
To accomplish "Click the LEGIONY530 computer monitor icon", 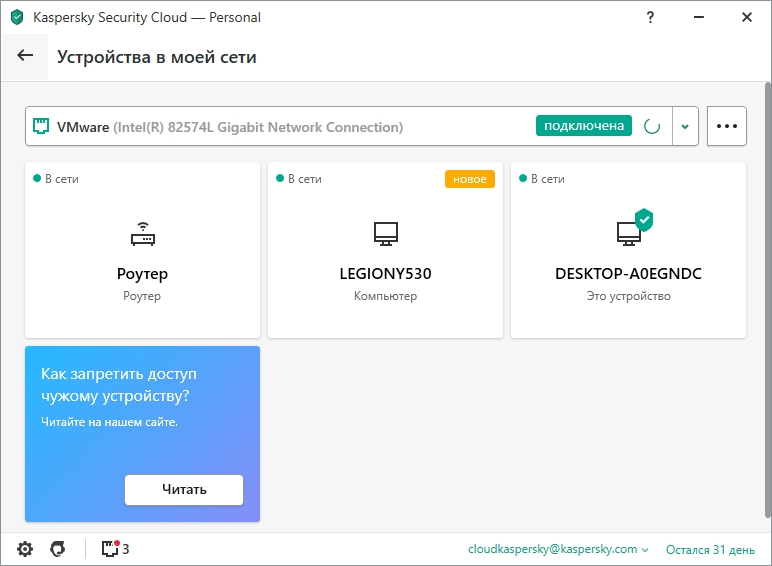I will pos(386,234).
